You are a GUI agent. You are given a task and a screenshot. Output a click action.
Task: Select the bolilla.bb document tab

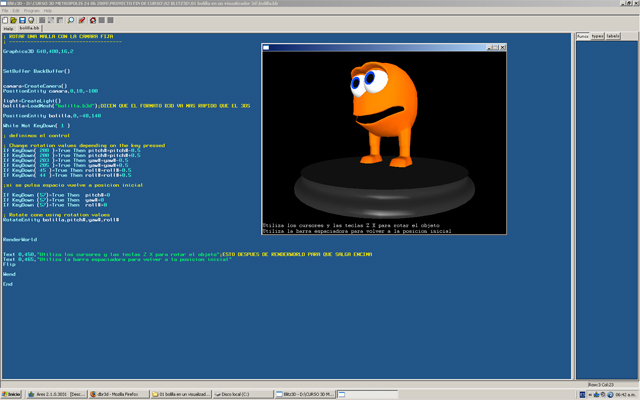point(29,28)
